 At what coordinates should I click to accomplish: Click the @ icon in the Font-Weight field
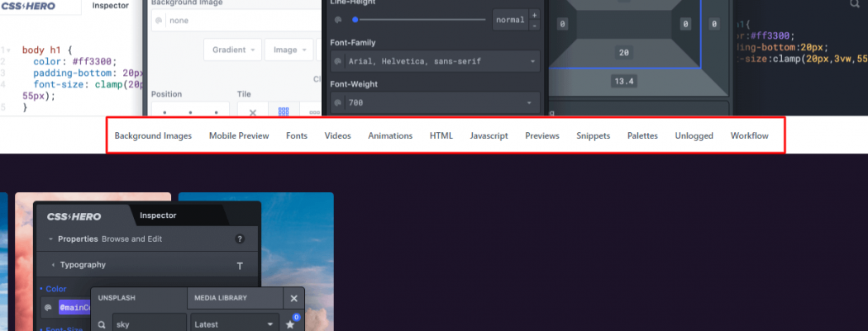coord(337,103)
